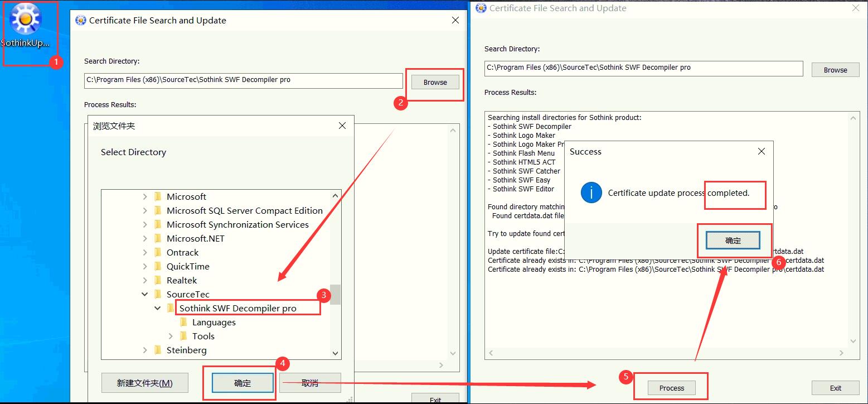This screenshot has height=404, width=868.
Task: Click the Ontrack folder icon
Action: [158, 252]
